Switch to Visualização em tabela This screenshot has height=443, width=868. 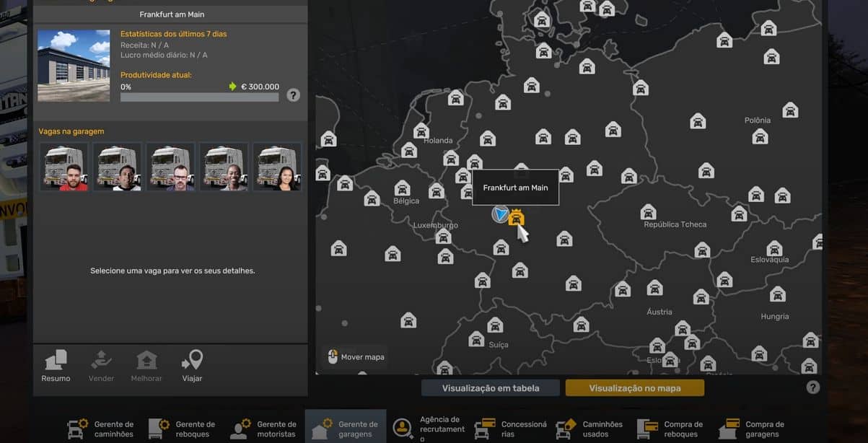coord(491,388)
